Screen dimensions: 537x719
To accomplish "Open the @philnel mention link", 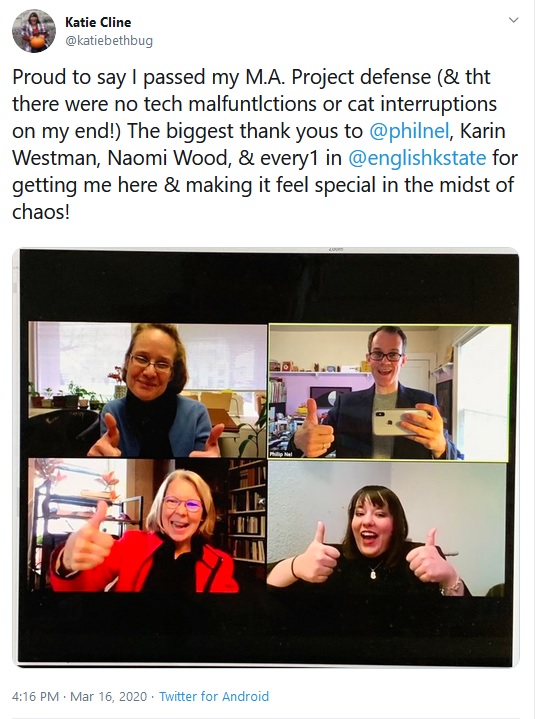I will [409, 131].
